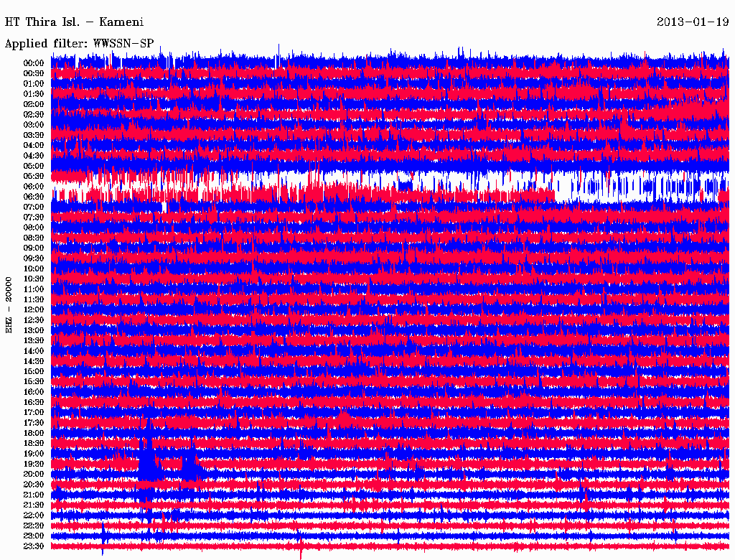Viewport: 735px width, 560px height.
Task: Click the 14:00 row label
Action: 34,351
